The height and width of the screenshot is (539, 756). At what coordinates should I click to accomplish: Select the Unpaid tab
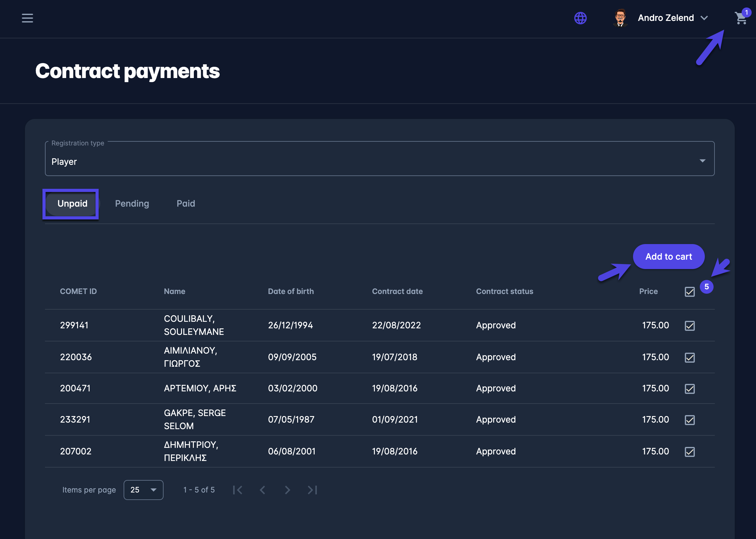[x=72, y=203]
